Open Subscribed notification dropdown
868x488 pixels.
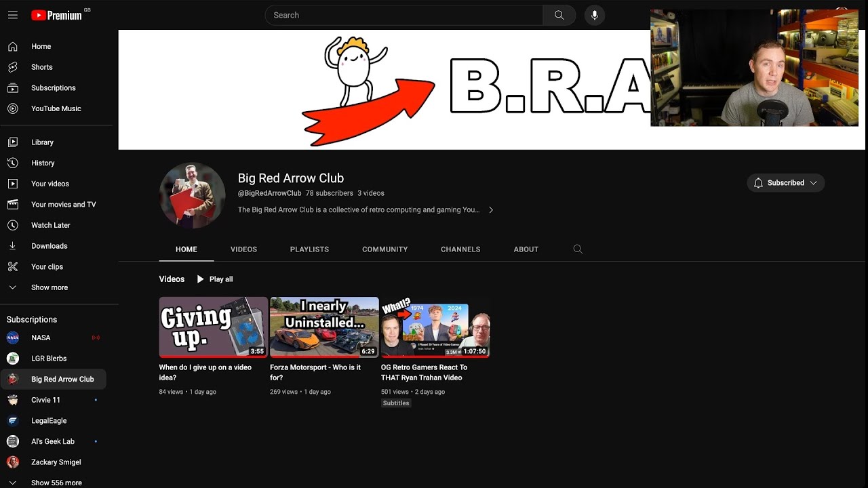pos(786,183)
